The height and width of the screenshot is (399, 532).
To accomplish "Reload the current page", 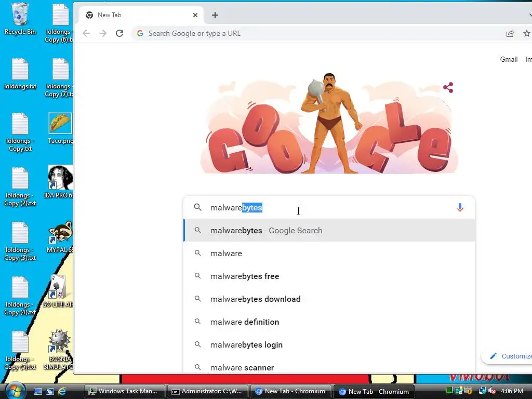I will pos(119,33).
